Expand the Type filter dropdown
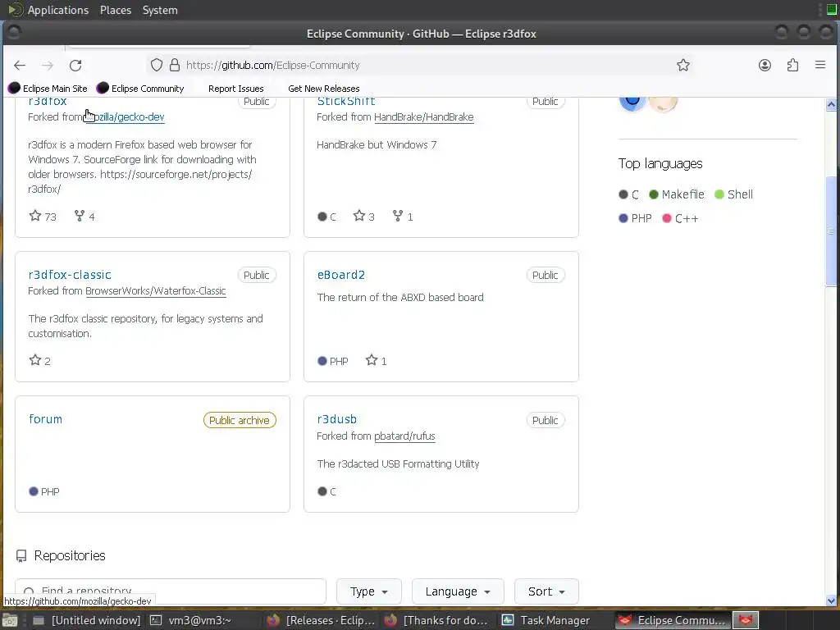 [x=368, y=591]
